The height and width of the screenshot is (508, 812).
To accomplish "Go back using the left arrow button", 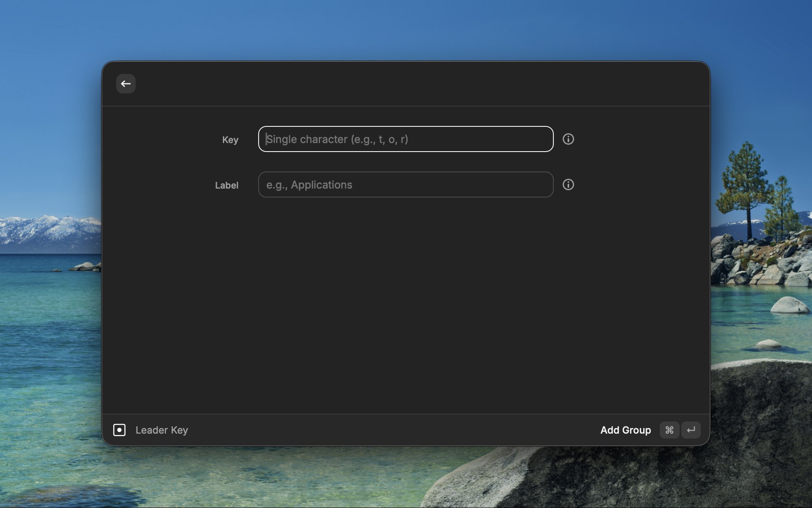I will [x=126, y=84].
